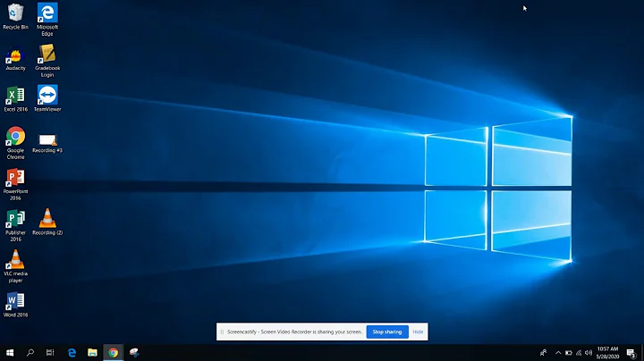This screenshot has width=644, height=361.
Task: Open the 10:57 AM clock and calendar
Action: 607,352
